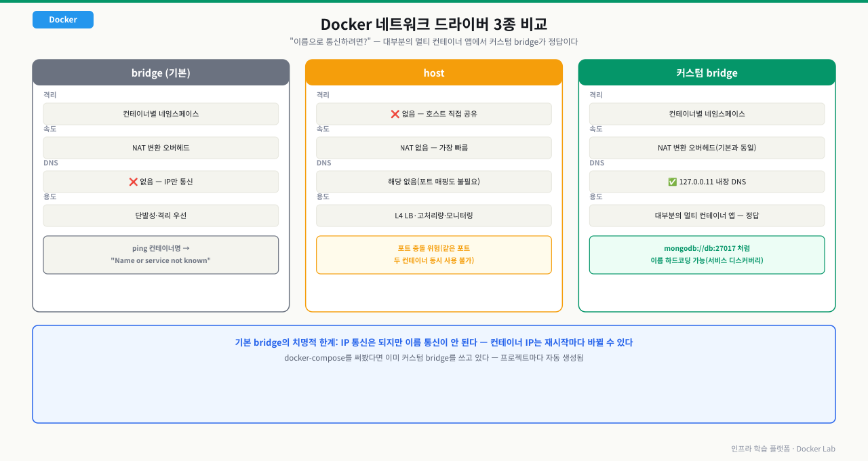868x461 pixels.
Task: Click '속도' label in host column
Action: tap(323, 129)
